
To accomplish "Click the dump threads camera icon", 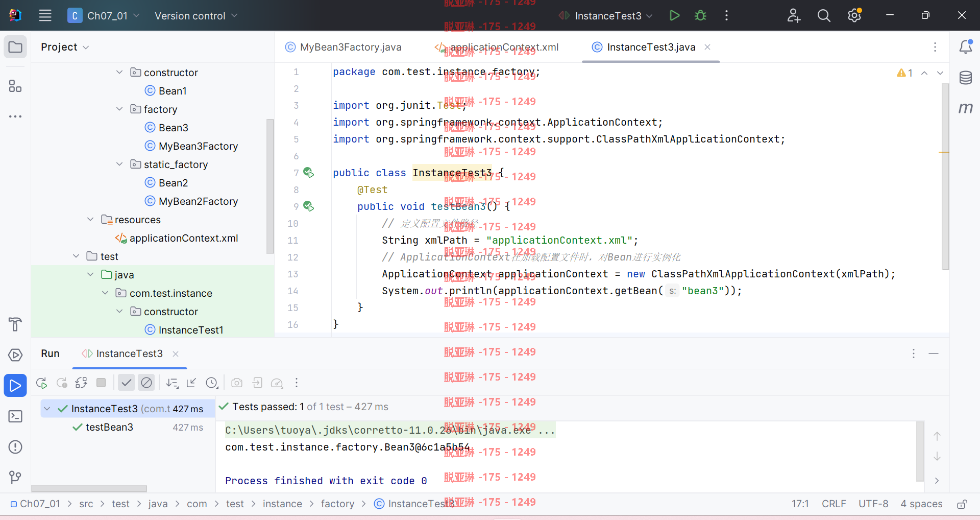I will (237, 383).
